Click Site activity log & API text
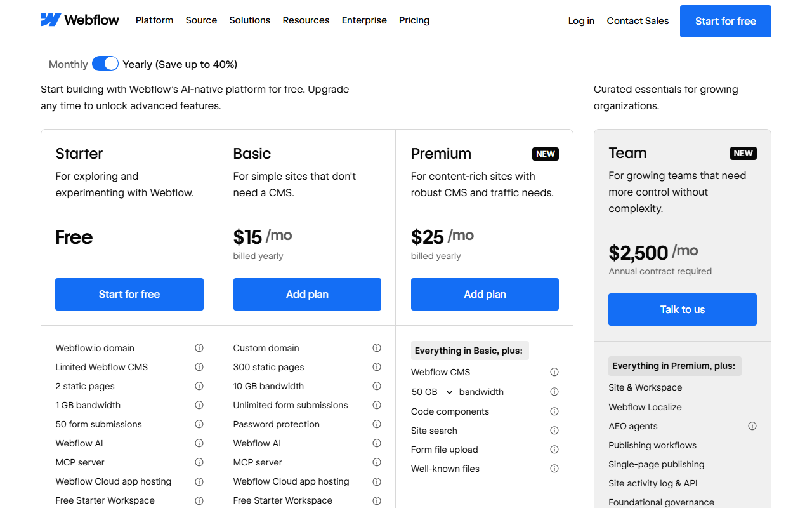This screenshot has width=812, height=508. 653,483
